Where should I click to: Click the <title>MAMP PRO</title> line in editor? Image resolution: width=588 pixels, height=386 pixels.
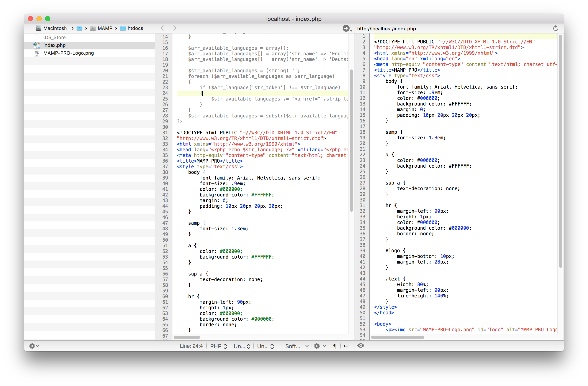[210, 161]
